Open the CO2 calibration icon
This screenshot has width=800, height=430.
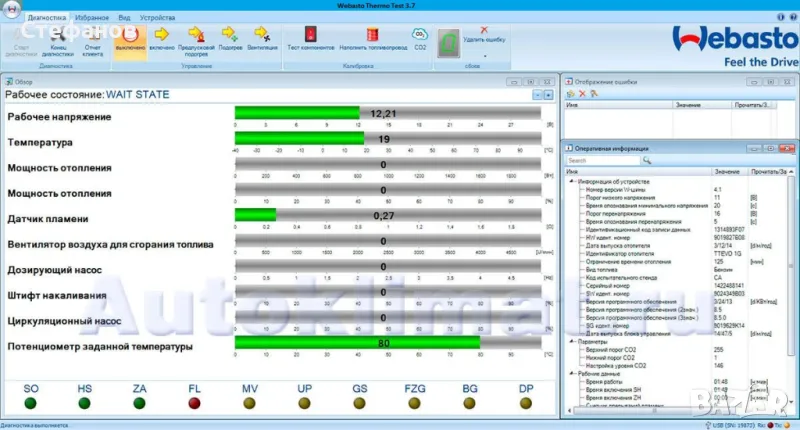click(421, 37)
